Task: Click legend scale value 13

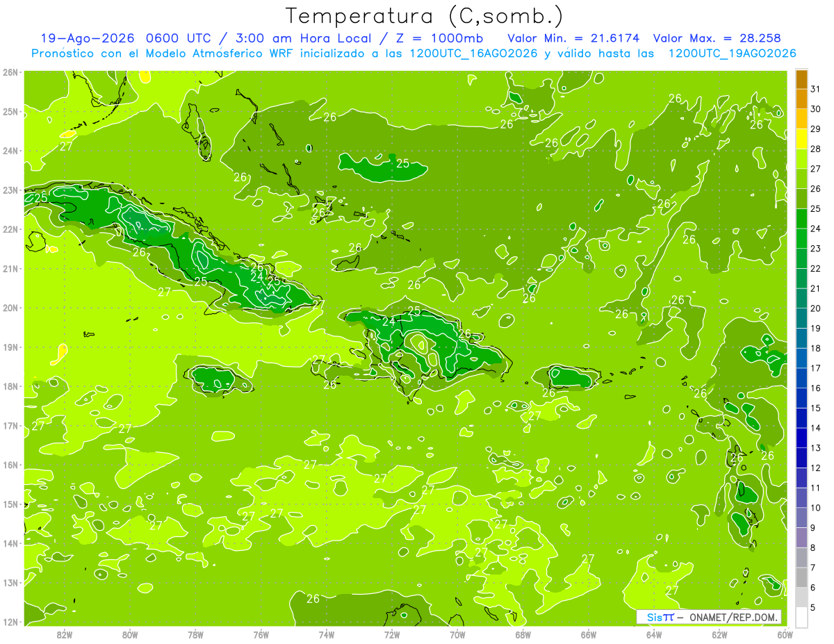Action: 816,447
